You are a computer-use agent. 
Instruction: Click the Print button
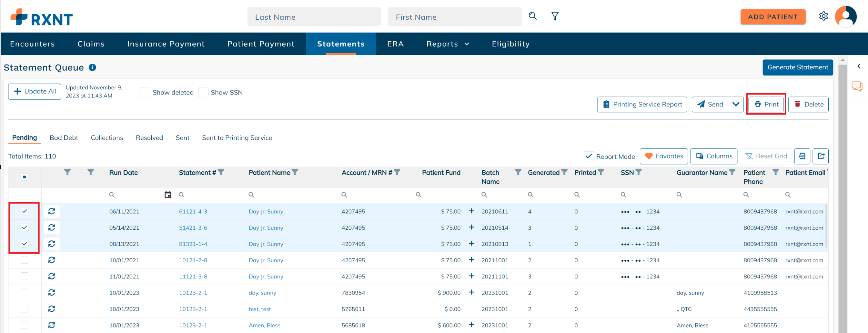[x=766, y=104]
